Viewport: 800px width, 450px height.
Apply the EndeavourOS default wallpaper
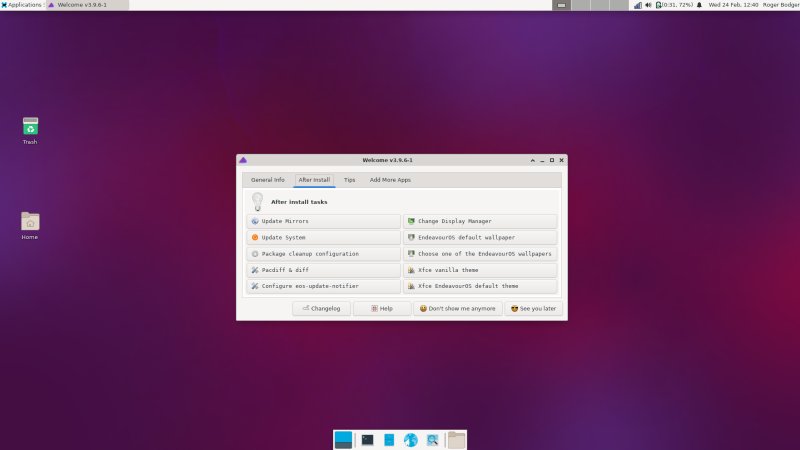click(480, 238)
